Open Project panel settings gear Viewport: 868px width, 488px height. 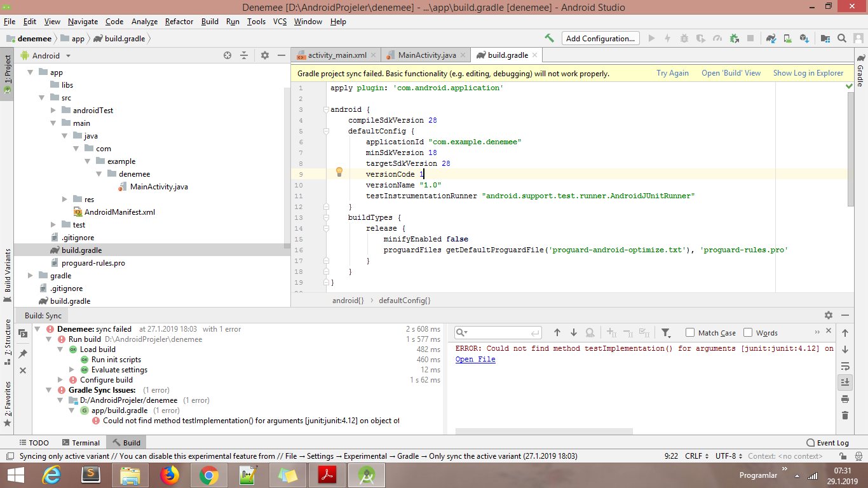click(265, 56)
